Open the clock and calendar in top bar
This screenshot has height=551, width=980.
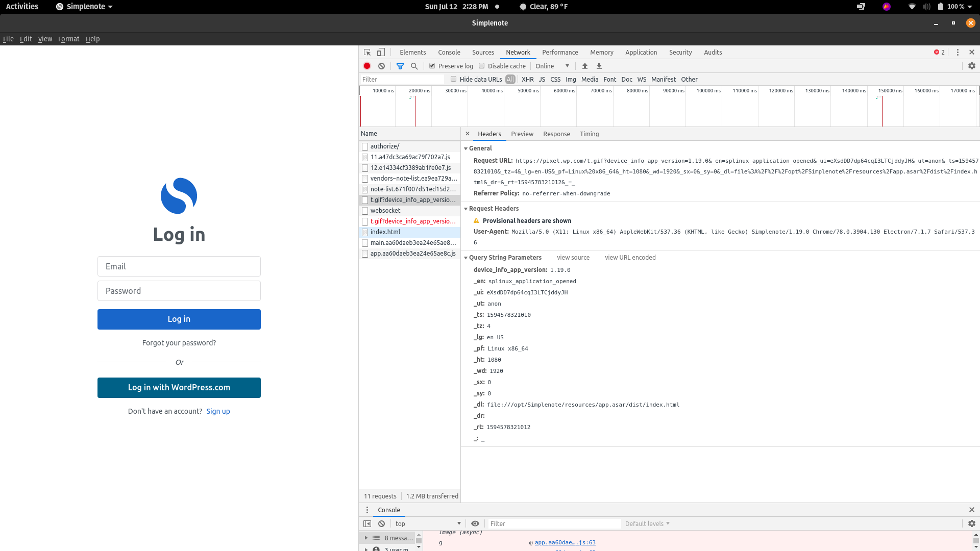click(x=456, y=7)
